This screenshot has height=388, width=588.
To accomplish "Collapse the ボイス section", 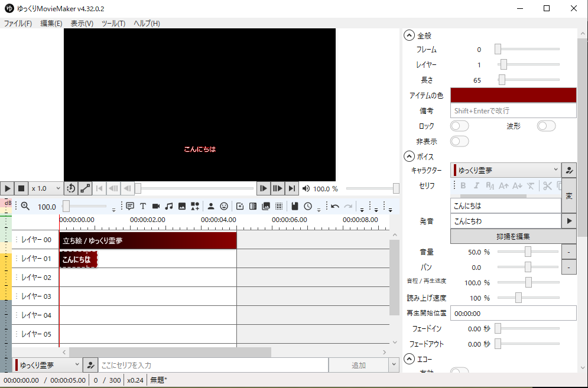I will click(x=409, y=156).
